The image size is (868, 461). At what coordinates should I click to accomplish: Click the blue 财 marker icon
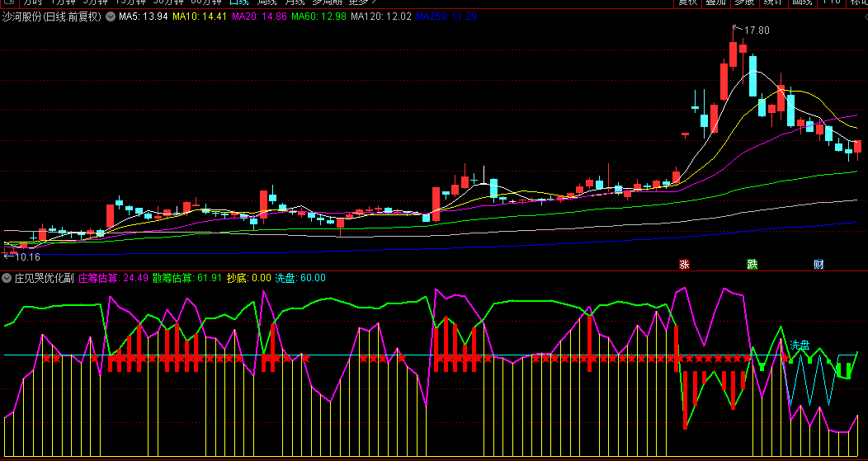(818, 265)
